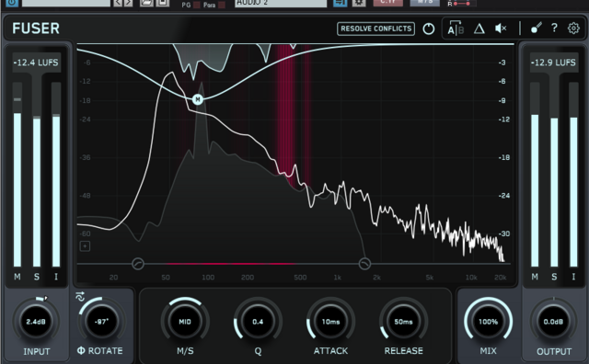The height and width of the screenshot is (364, 589).
Task: Click the small plus button under the -60 label
Action: tap(85, 246)
